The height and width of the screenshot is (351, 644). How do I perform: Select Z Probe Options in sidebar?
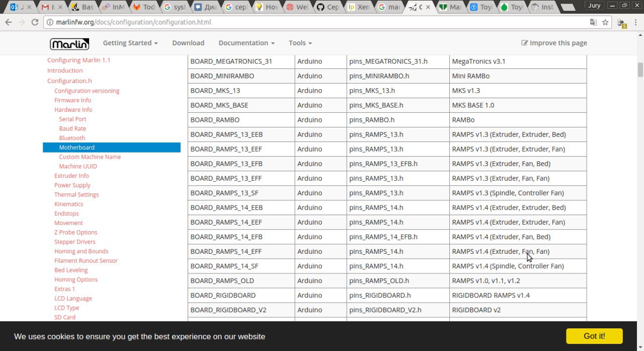[75, 233]
